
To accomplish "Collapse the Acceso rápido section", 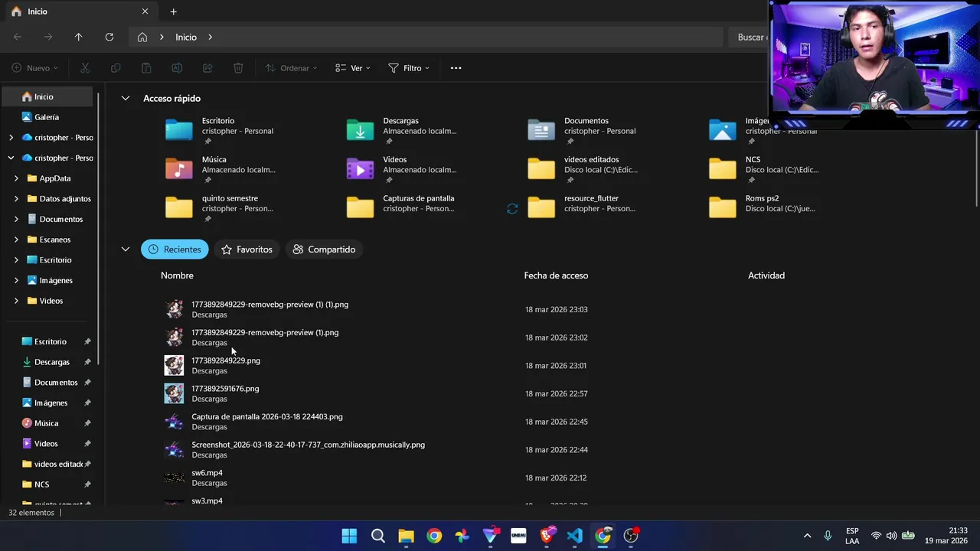I will [x=125, y=98].
